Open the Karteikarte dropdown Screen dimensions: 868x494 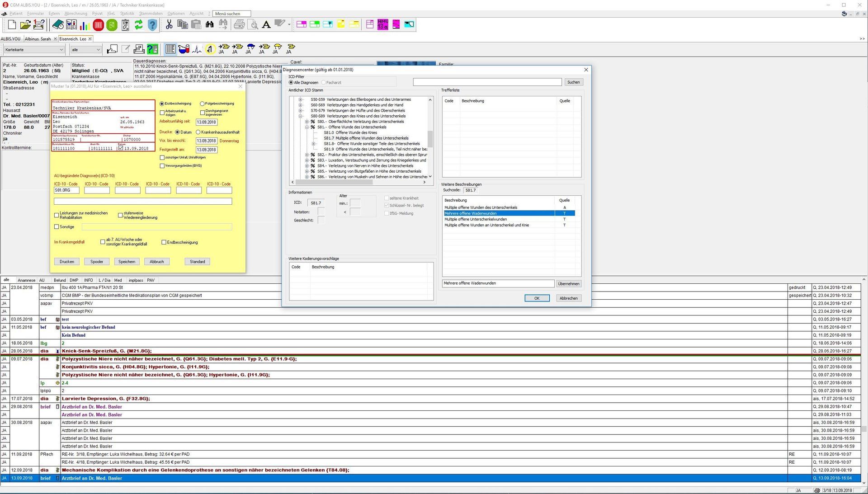pyautogui.click(x=34, y=50)
